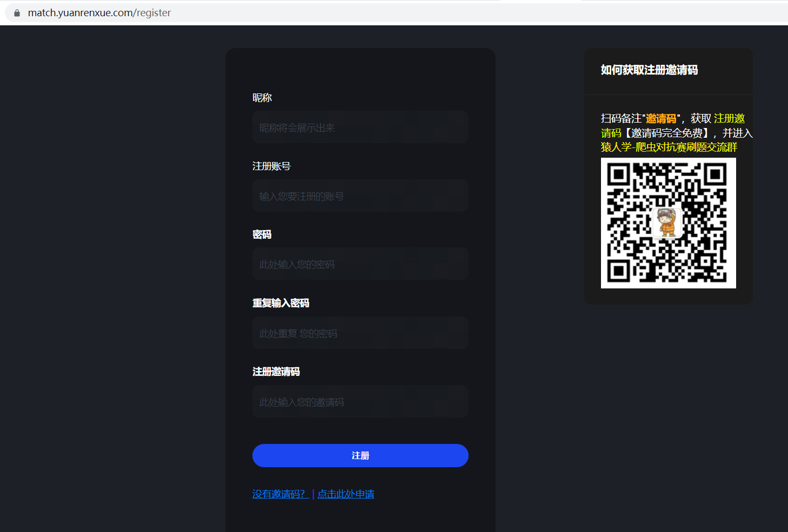788x532 pixels.
Task: Click the QR code image
Action: 668,223
